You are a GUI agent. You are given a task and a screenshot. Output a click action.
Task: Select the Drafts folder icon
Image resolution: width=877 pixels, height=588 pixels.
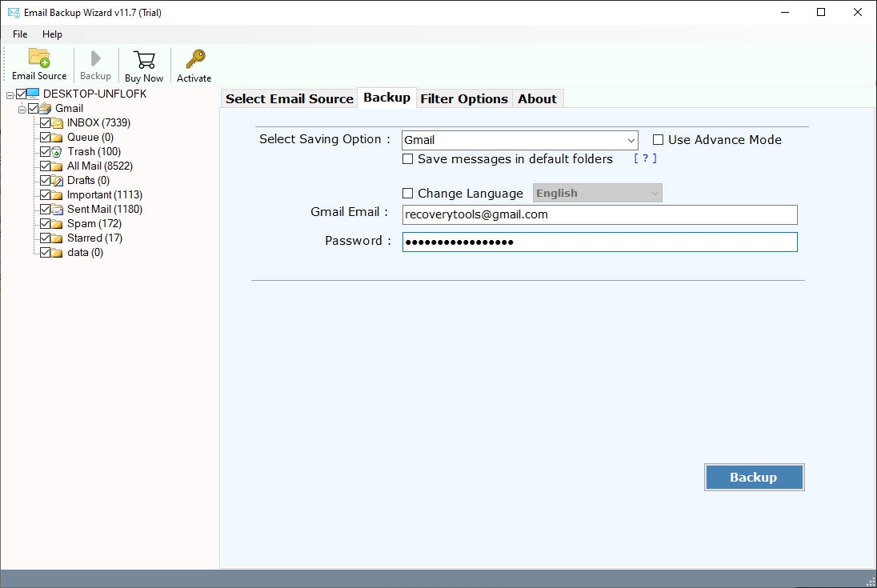pos(58,181)
